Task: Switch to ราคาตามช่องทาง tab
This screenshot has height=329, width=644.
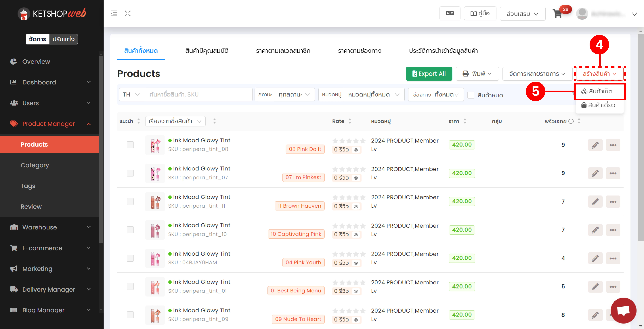Action: click(359, 51)
